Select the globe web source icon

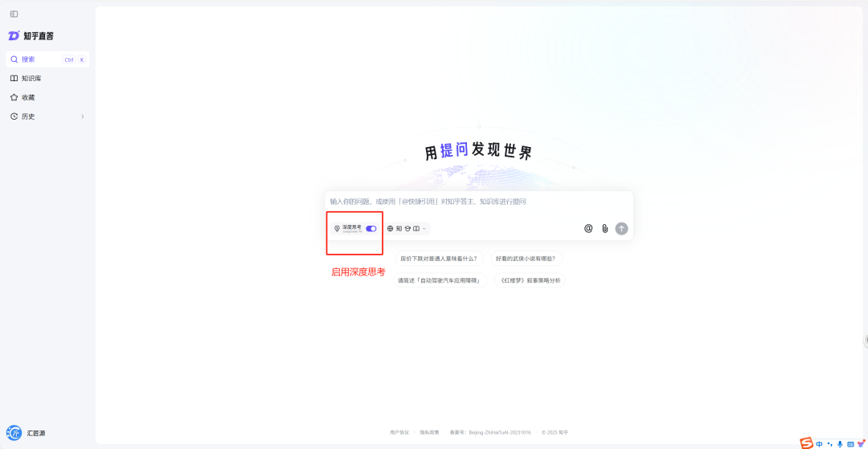click(391, 228)
